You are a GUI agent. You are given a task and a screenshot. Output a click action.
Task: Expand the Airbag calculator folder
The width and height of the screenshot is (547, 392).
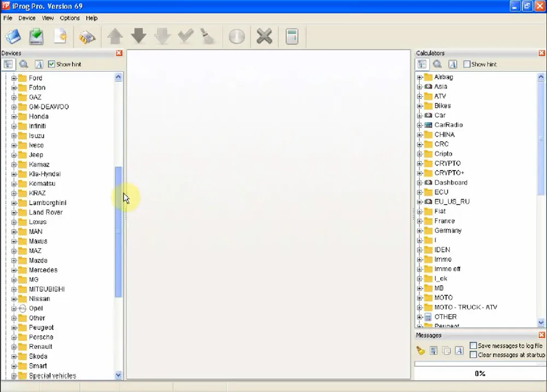point(420,77)
